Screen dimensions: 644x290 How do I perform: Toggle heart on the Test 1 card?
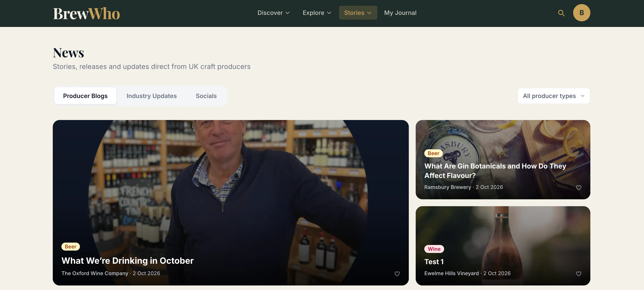pyautogui.click(x=579, y=274)
